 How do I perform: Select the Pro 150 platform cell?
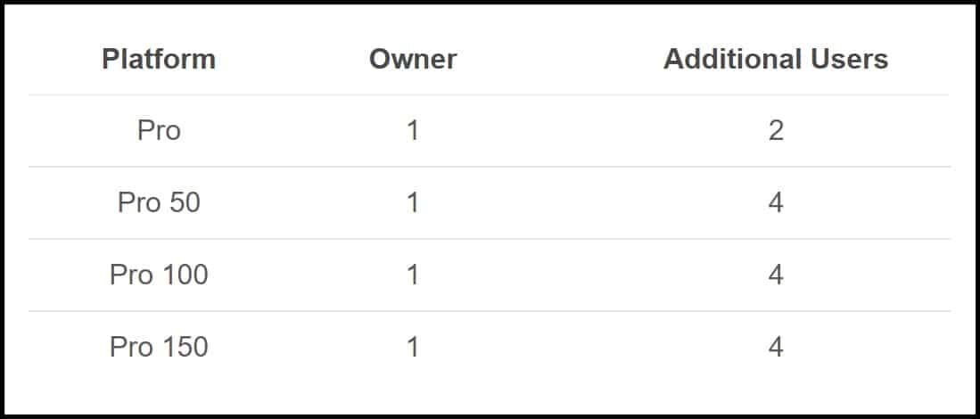[159, 347]
